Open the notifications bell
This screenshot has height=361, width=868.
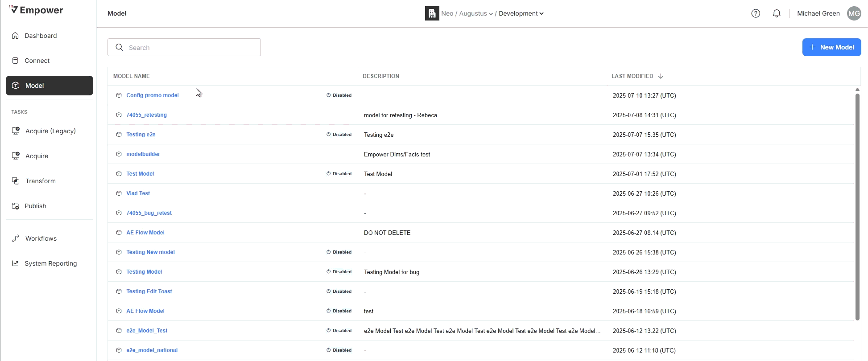pos(777,13)
